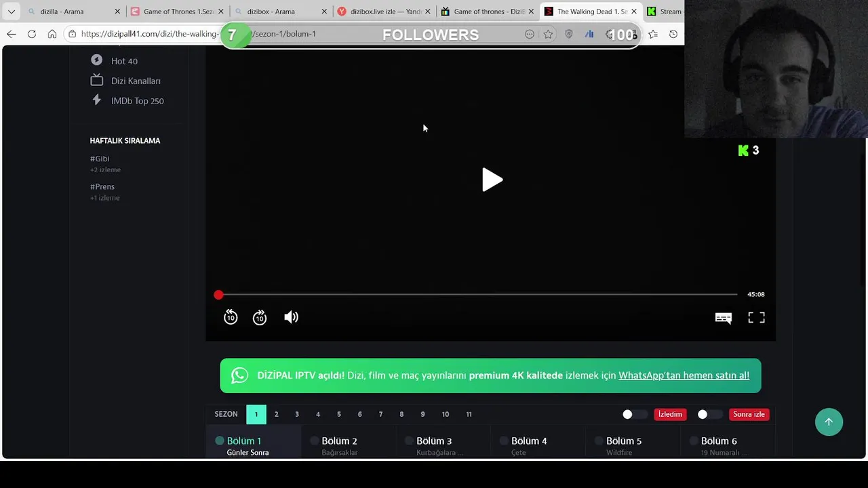Mark Bölüm 4 watched circle
This screenshot has height=488, width=868.
504,441
